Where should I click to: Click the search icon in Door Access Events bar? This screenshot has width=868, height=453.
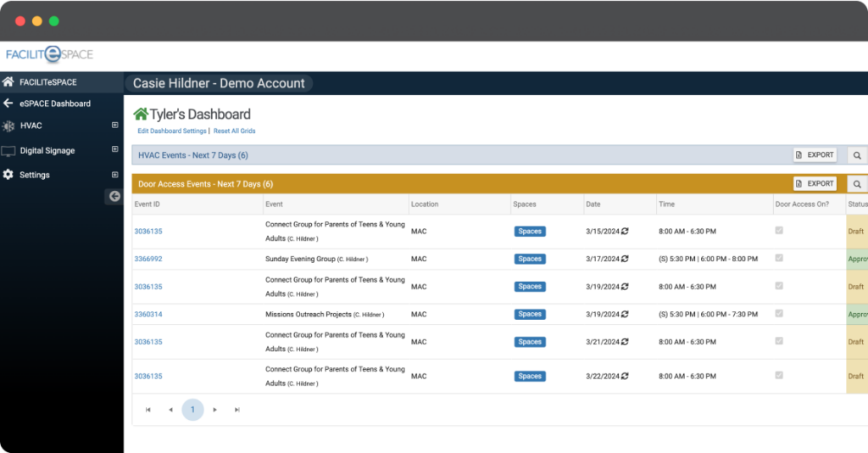[x=857, y=184]
